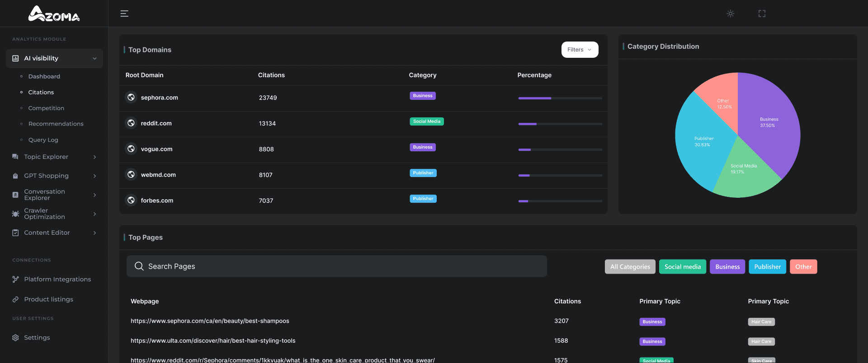Click the Azoma logo
Screen dimensions: 868x363
tap(54, 14)
